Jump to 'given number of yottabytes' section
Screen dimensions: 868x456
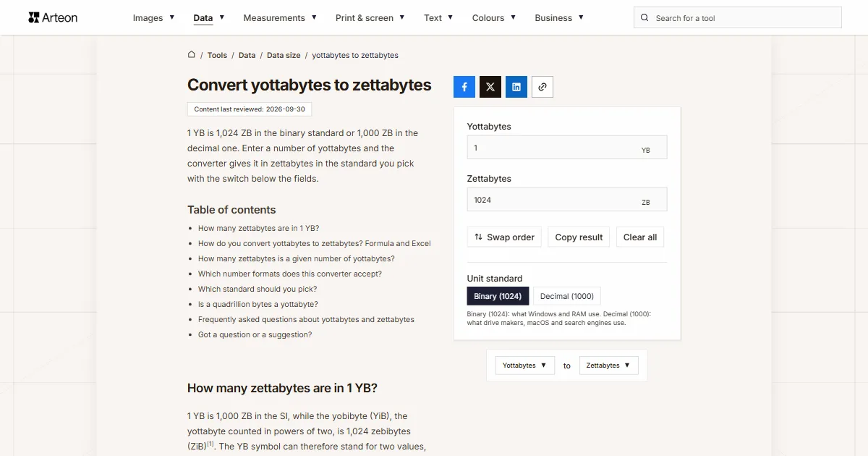coord(297,258)
